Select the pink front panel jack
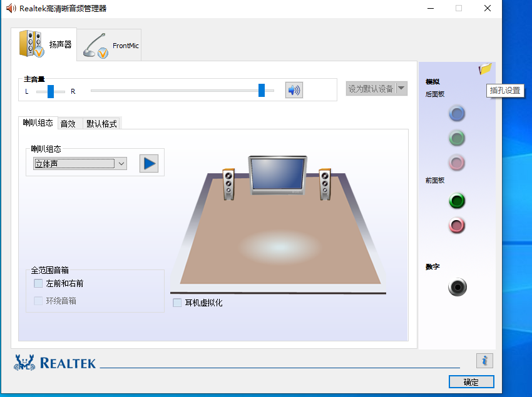The height and width of the screenshot is (397, 532). pos(457,225)
